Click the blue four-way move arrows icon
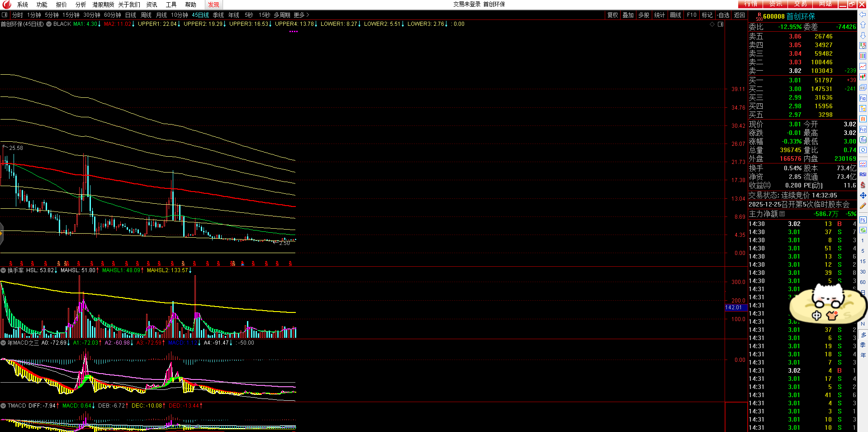This screenshot has width=868, height=432. [863, 195]
